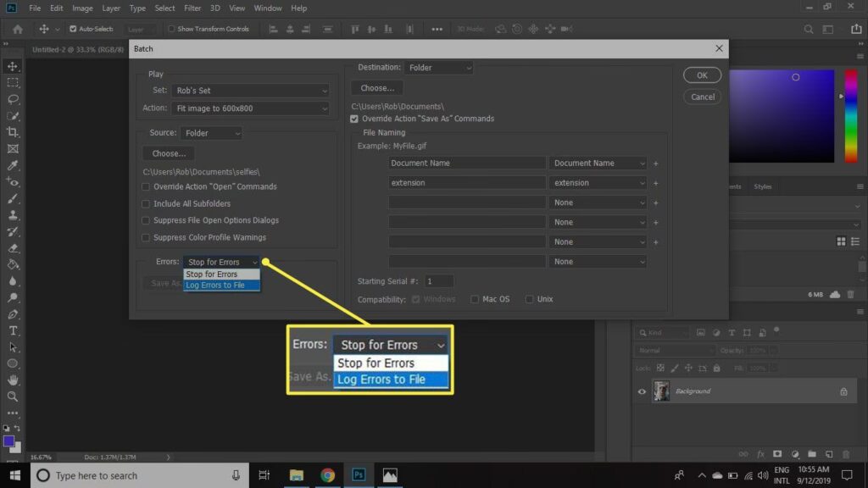Open the Filter menu

point(192,8)
